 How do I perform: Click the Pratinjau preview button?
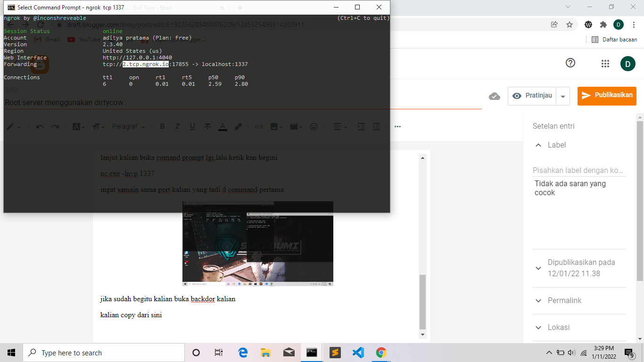[x=532, y=96]
